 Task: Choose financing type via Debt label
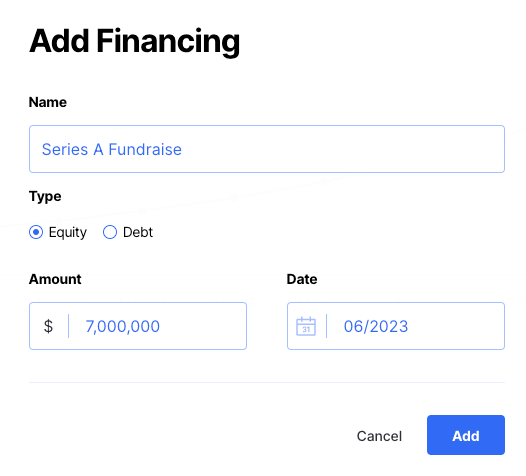point(138,232)
